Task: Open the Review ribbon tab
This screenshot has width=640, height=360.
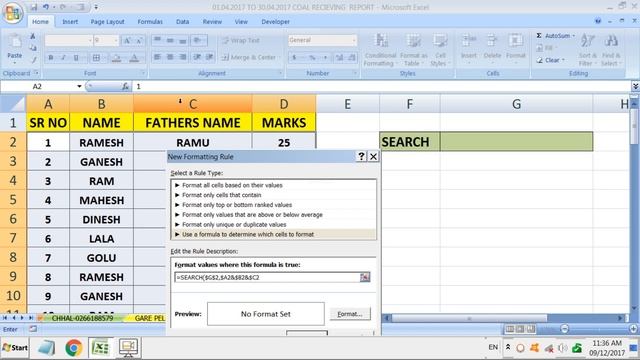Action: (212, 22)
